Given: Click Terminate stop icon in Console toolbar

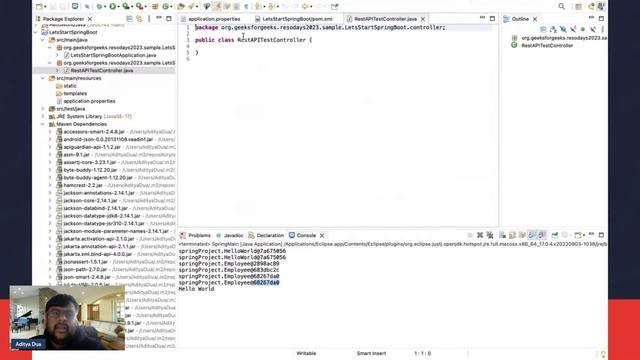Looking at the screenshot, I should pyautogui.click(x=470, y=235).
